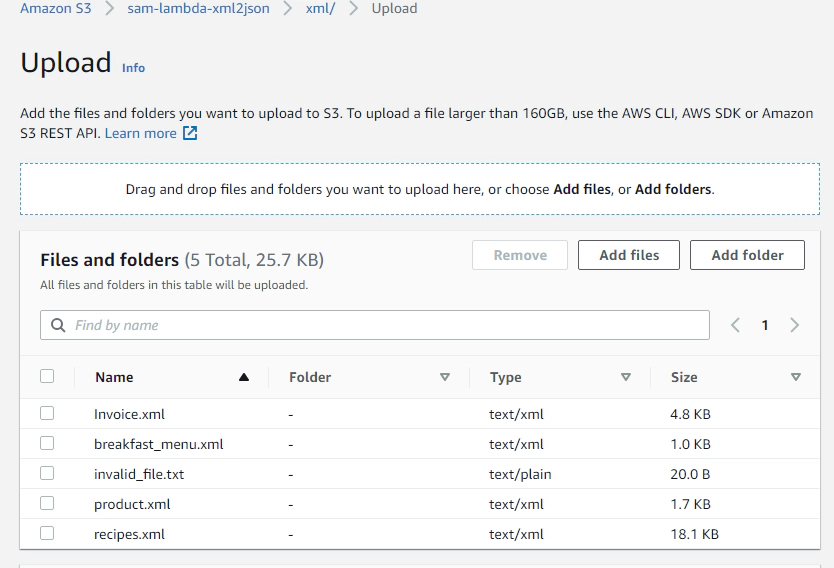Open the Learn more external link icon

pyautogui.click(x=190, y=133)
